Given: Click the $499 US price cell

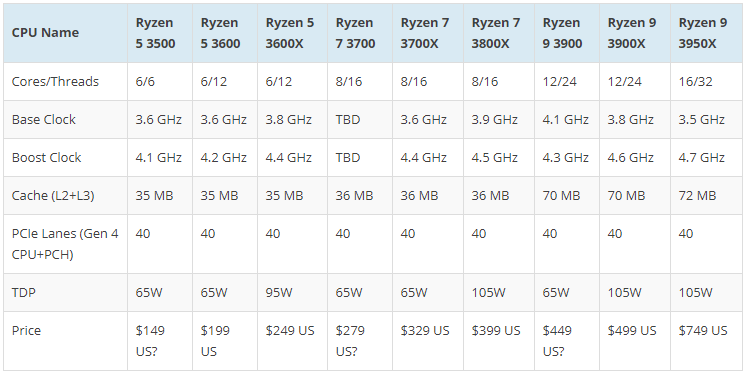Looking at the screenshot, I should [x=635, y=341].
